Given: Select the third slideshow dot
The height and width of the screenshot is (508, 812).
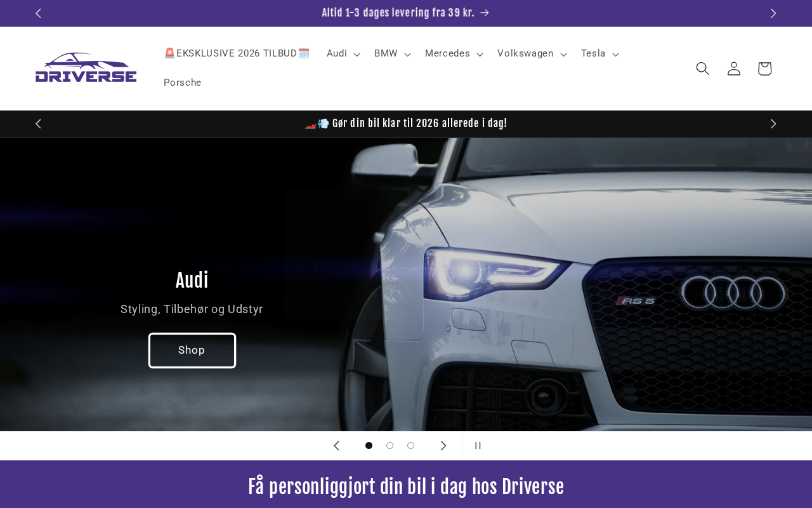Looking at the screenshot, I should tap(410, 446).
